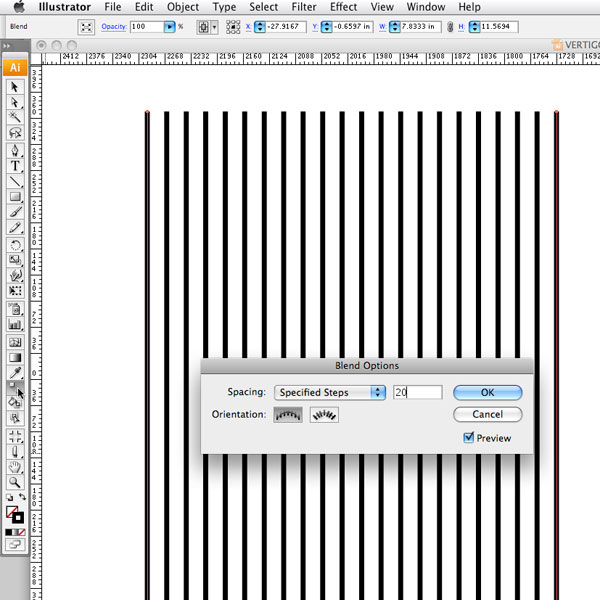Select the Direct Selection white arrow tool

(x=16, y=102)
